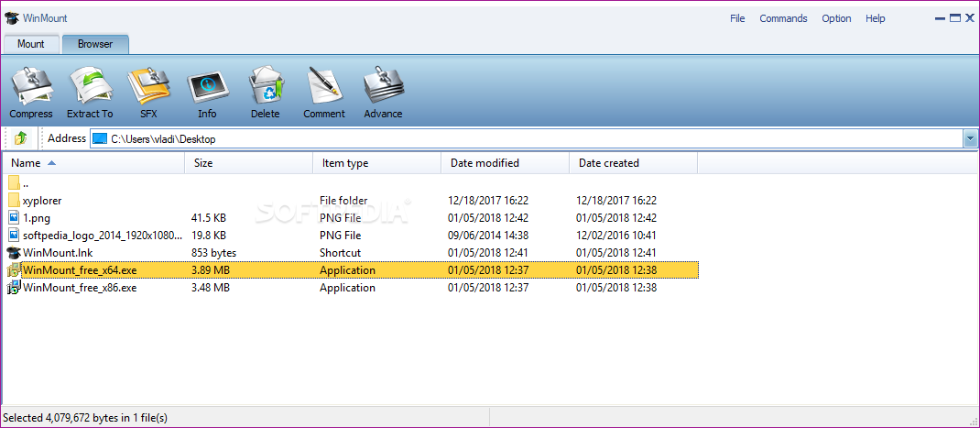Click the 41.5 KB size value
This screenshot has width=980, height=428.
click(210, 218)
